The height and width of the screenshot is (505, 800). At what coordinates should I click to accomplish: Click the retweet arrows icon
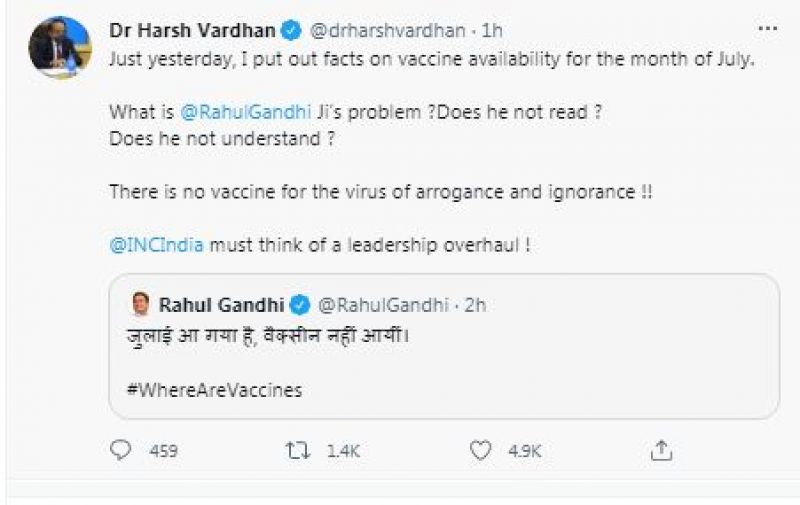tap(299, 451)
